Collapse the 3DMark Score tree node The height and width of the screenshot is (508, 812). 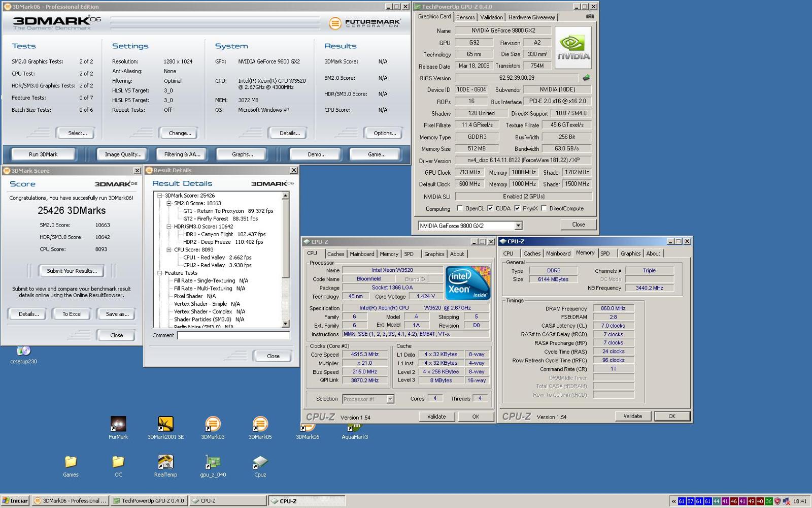pos(159,196)
